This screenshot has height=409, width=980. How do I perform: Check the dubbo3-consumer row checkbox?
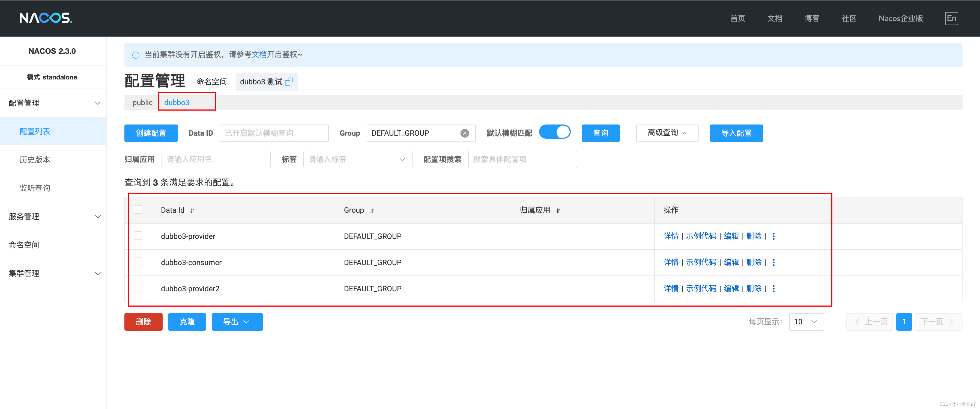pyautogui.click(x=138, y=262)
